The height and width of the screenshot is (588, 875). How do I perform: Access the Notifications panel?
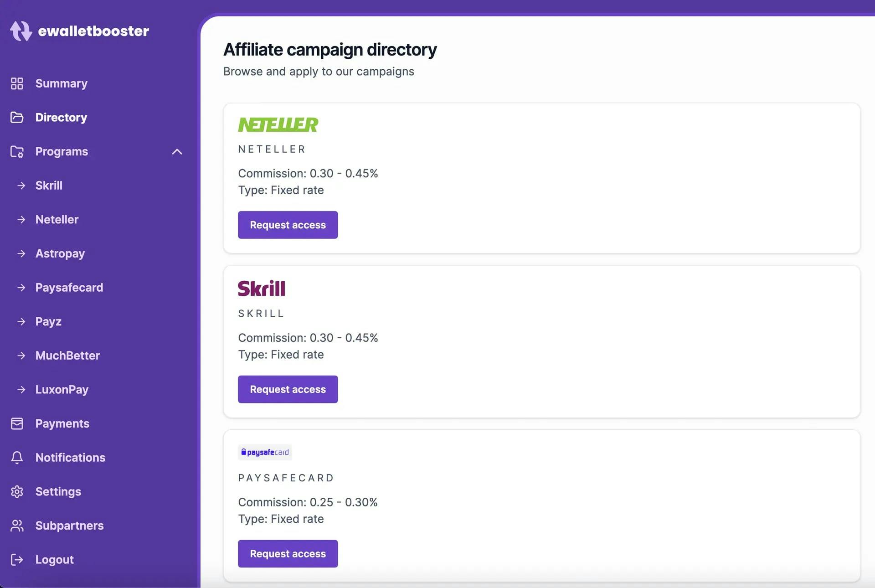tap(70, 457)
